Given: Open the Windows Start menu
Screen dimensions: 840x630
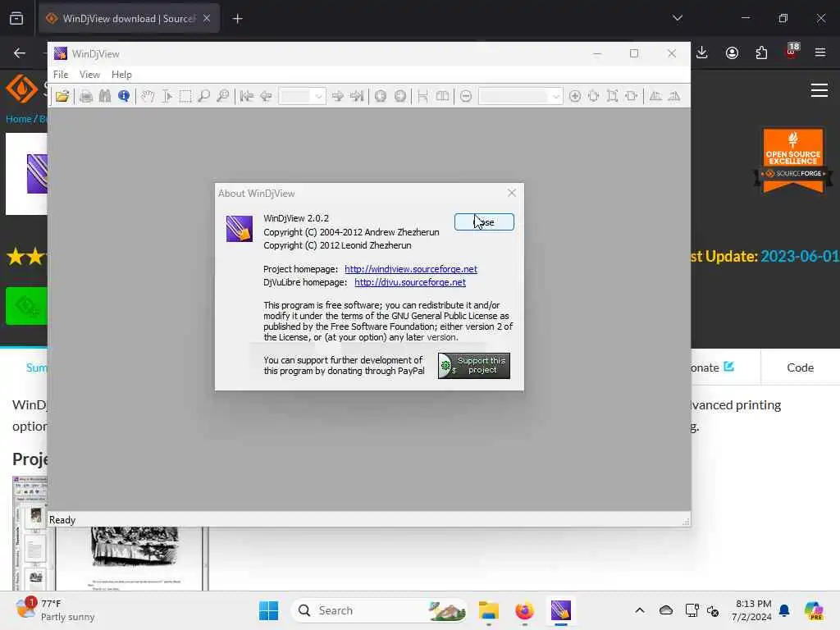Looking at the screenshot, I should tap(268, 610).
